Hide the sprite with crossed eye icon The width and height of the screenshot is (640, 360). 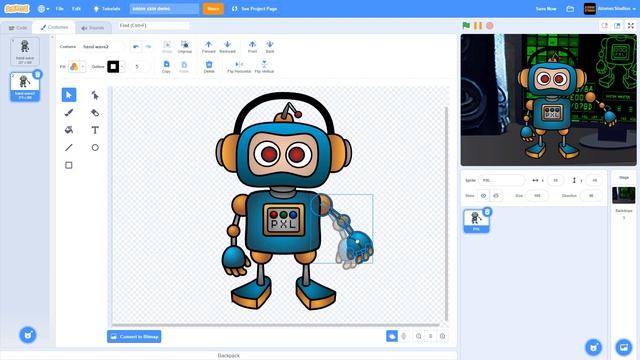click(496, 196)
